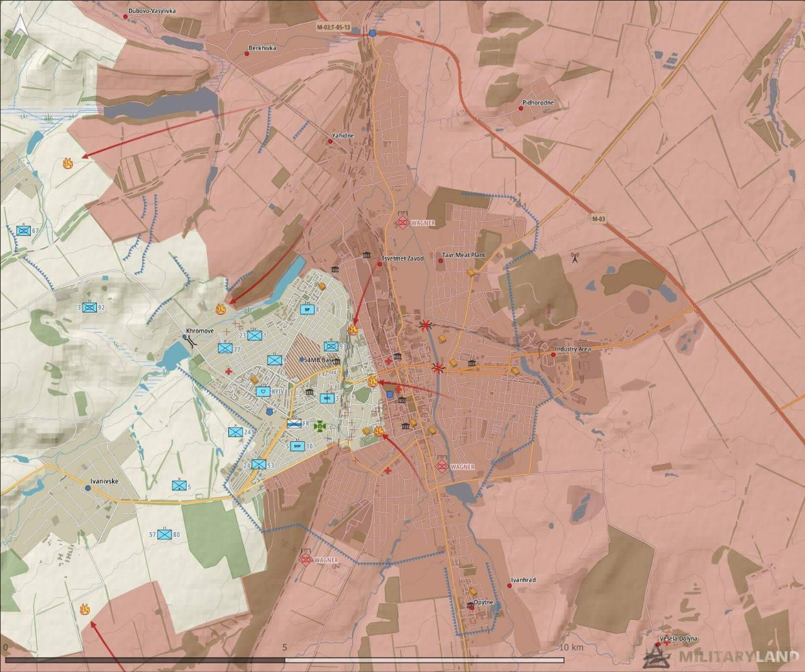
Task: Select the SEC unit marker numbered 3
Action: (x=326, y=398)
